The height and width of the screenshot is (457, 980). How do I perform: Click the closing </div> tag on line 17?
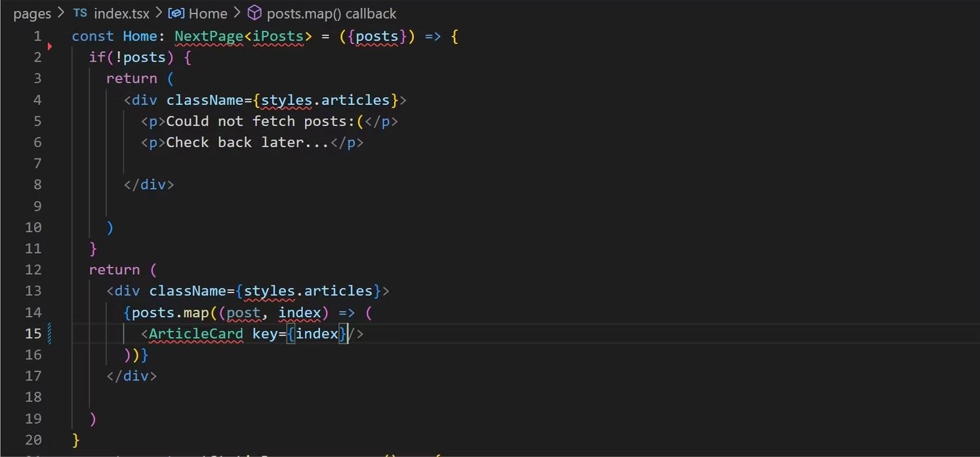tap(132, 376)
